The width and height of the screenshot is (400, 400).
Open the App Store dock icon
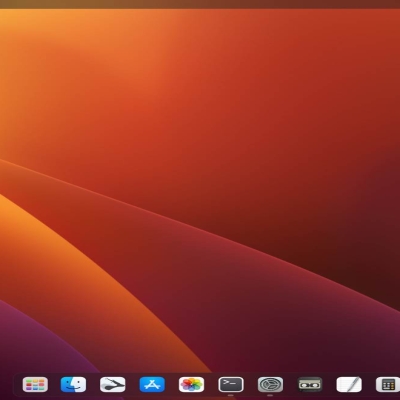152,384
